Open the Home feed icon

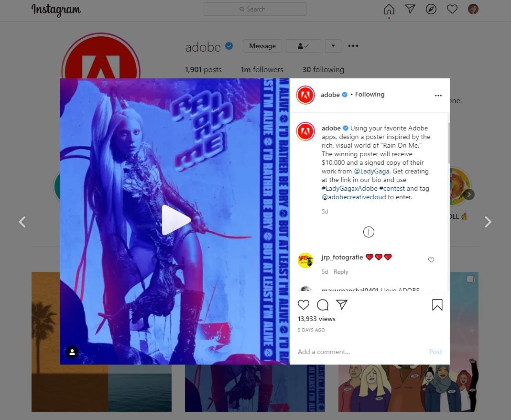[x=389, y=9]
